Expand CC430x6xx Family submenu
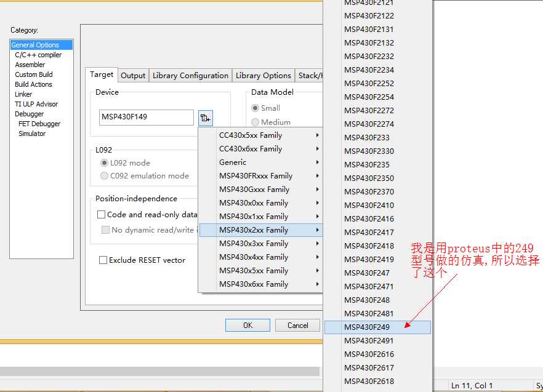 click(261, 148)
